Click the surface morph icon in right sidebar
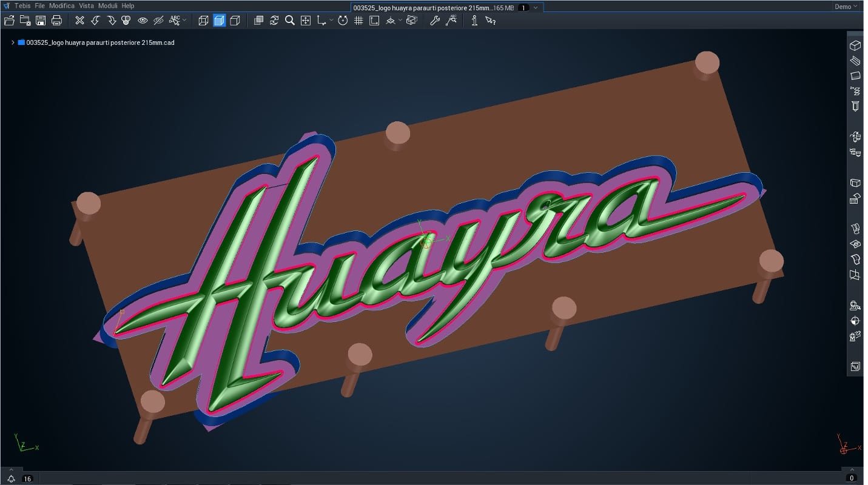 (855, 259)
